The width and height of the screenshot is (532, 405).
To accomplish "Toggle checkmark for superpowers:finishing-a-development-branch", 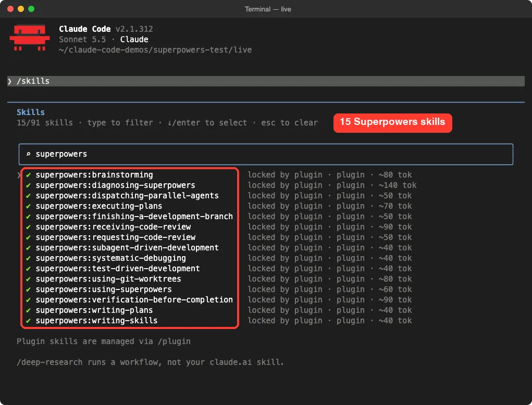I will pos(29,217).
